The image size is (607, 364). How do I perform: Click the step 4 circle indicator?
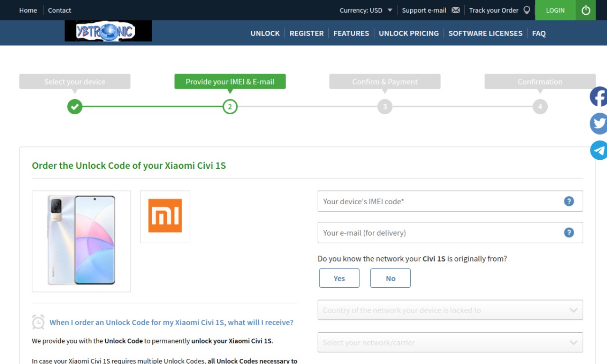pos(540,107)
